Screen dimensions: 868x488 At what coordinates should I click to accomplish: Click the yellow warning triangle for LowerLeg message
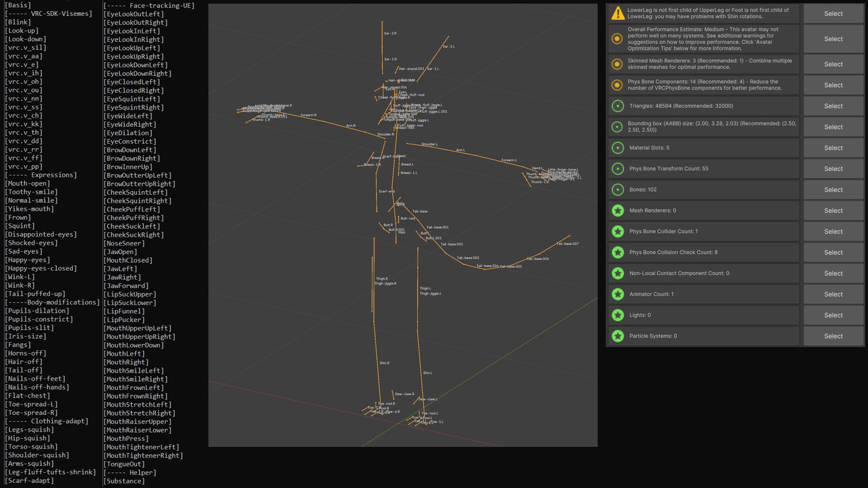[x=617, y=14]
